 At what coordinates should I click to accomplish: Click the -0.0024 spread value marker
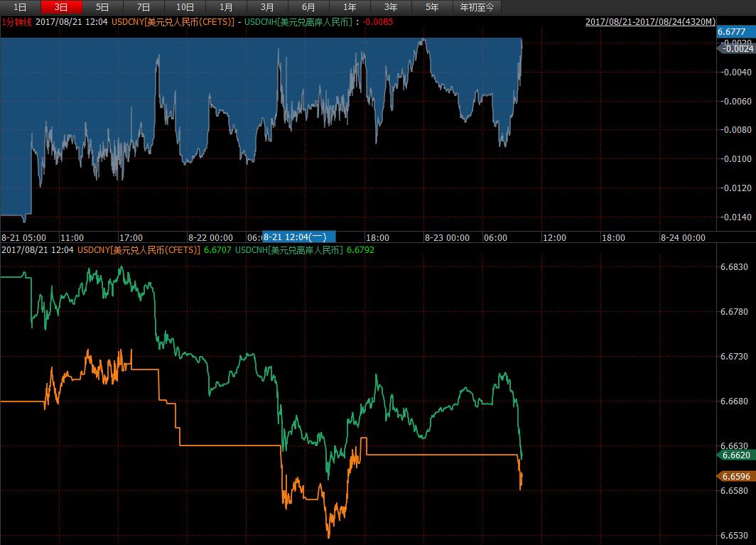pos(737,49)
